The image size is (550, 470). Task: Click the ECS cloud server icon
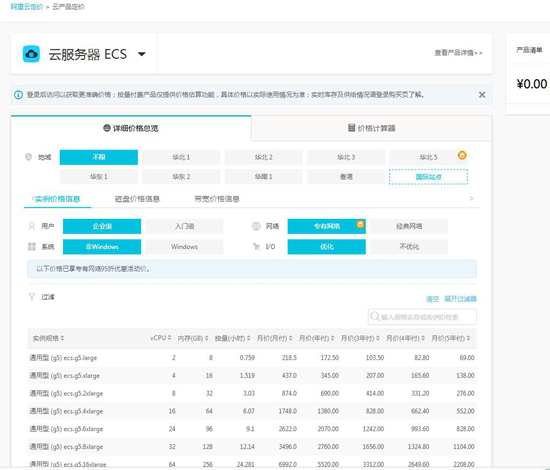[x=31, y=54]
